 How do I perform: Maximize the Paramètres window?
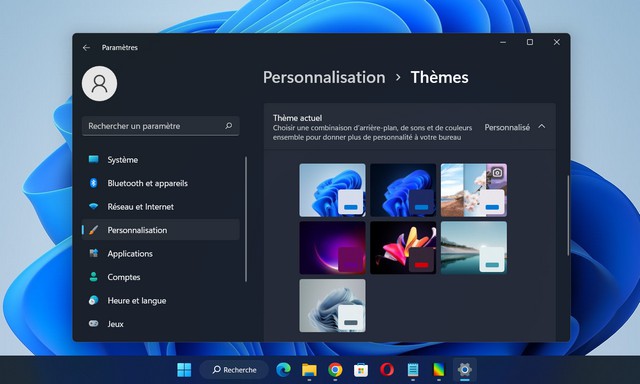pos(530,42)
